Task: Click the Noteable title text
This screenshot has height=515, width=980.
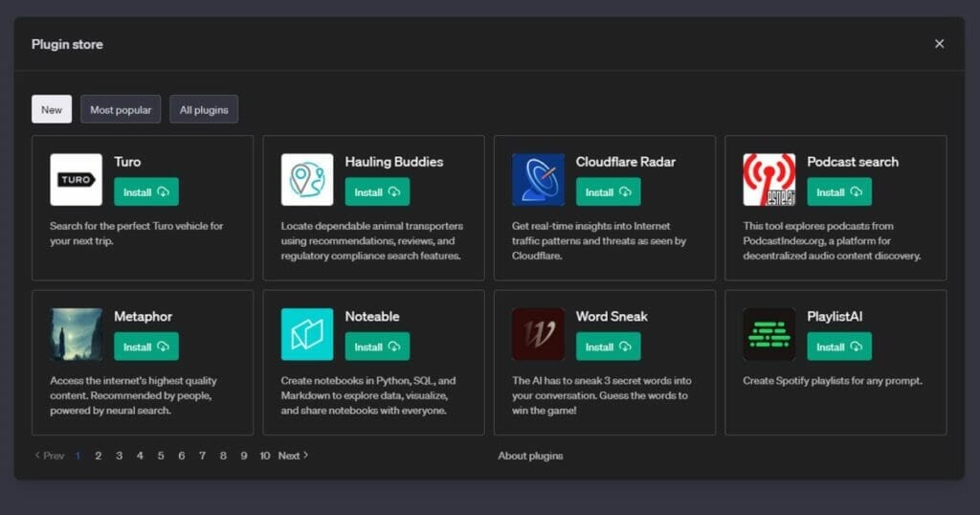Action: click(372, 317)
